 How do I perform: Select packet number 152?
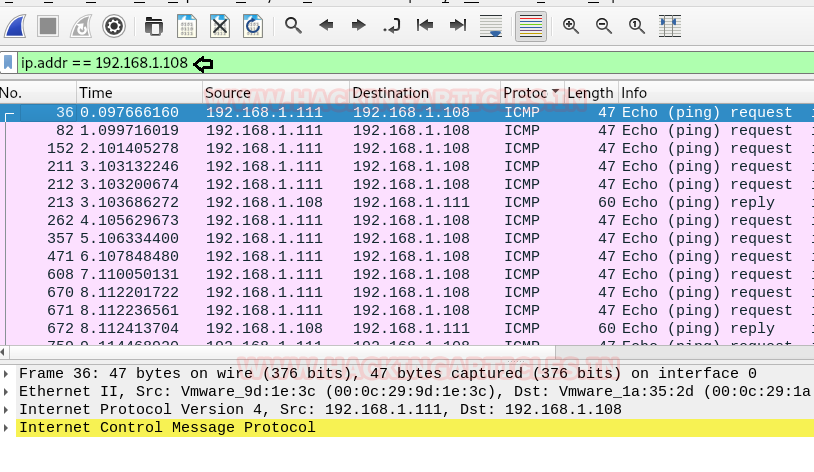[x=407, y=149]
